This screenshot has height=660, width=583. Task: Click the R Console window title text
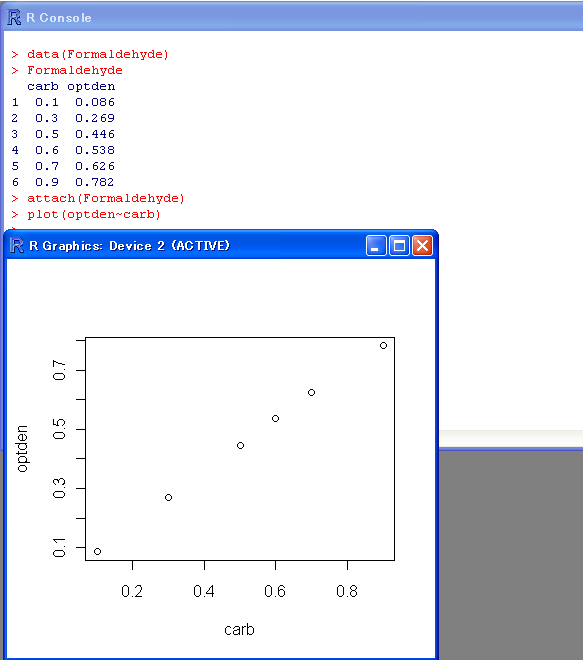[59, 18]
